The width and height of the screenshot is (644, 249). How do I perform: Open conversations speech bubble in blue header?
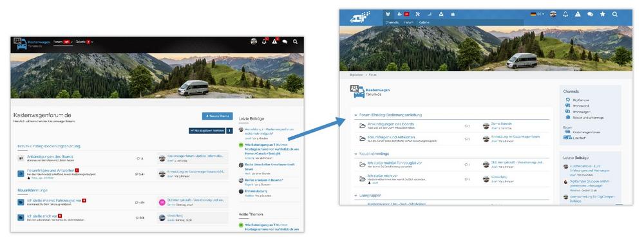click(590, 14)
